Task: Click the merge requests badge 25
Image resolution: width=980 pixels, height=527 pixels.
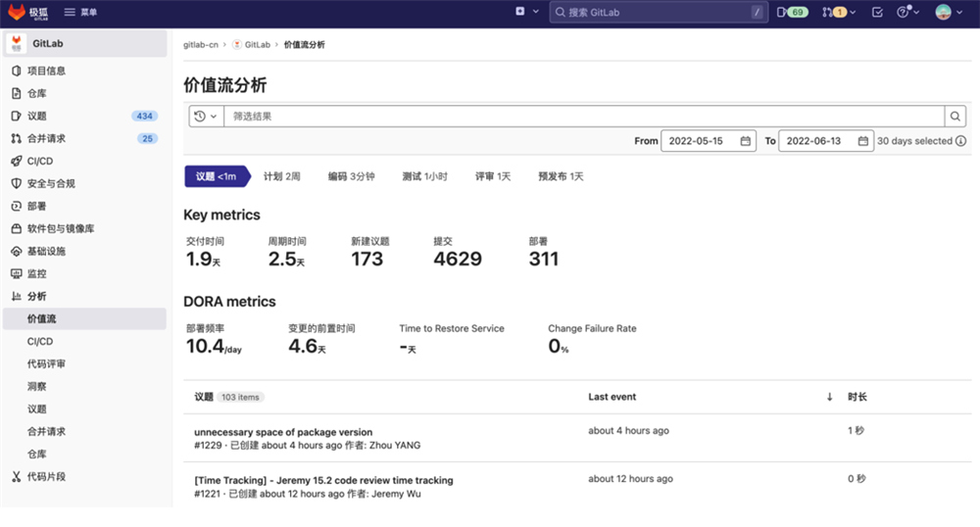Action: (x=148, y=138)
